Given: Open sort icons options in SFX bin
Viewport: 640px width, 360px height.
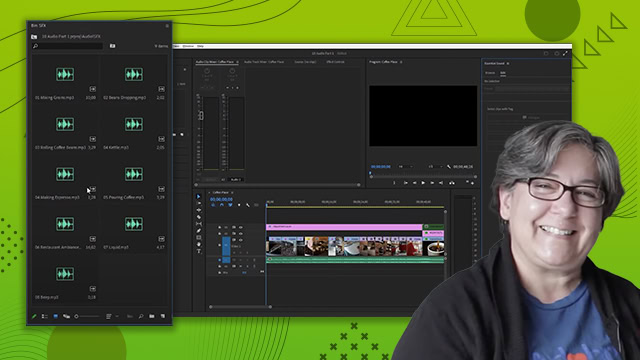Looking at the screenshot, I should click(108, 316).
